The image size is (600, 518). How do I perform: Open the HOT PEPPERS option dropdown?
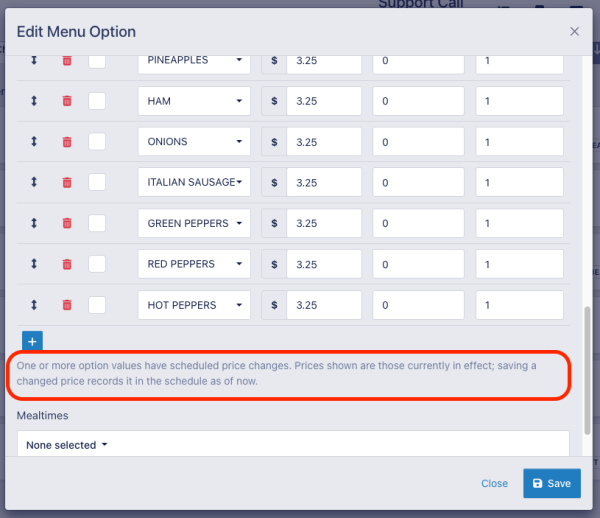point(194,305)
